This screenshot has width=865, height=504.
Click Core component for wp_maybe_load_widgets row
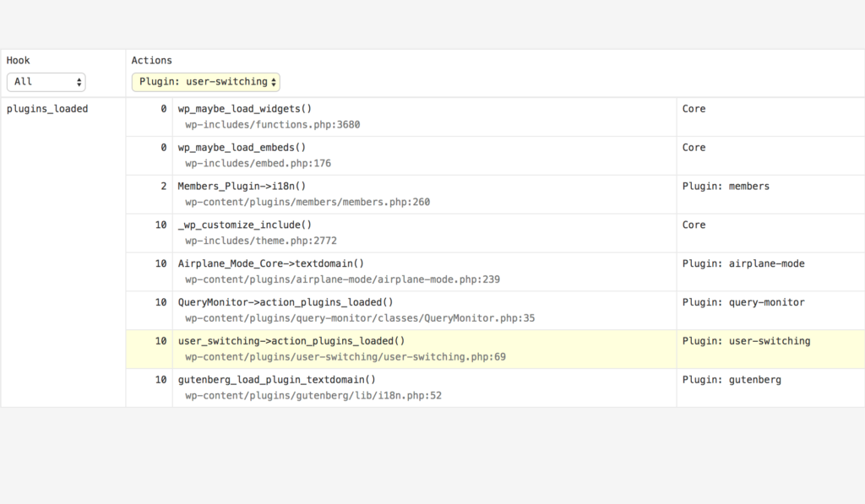694,109
